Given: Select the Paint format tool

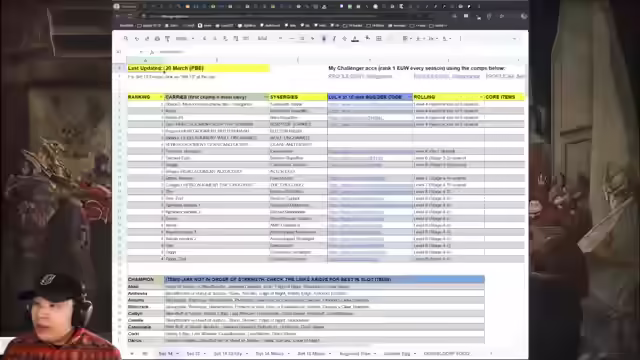Looking at the screenshot, I should 167,38.
